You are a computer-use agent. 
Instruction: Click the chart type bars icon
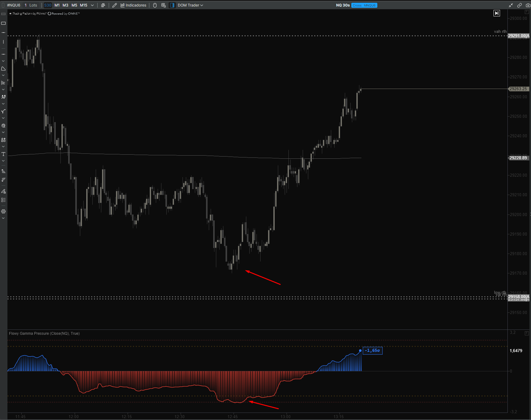click(103, 5)
